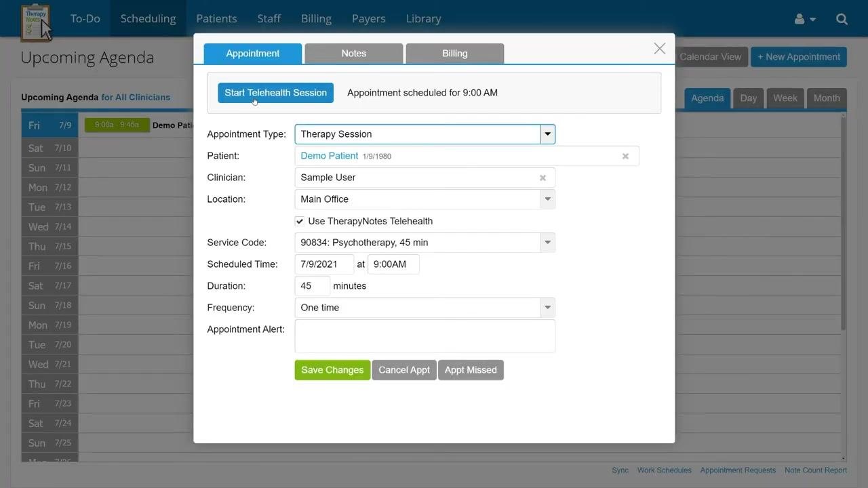The height and width of the screenshot is (488, 868).
Task: Open the Billing top navigation item
Action: pyautogui.click(x=316, y=18)
